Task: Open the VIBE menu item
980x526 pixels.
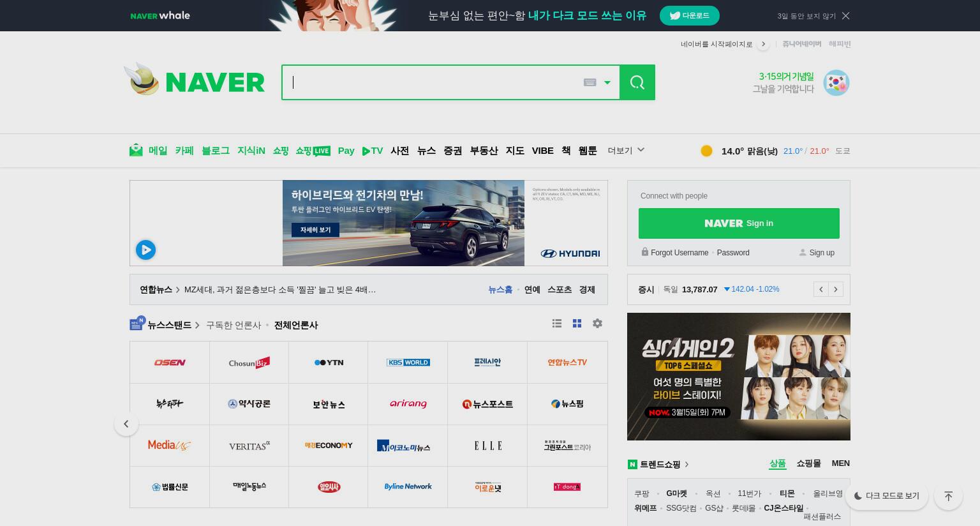Action: tap(543, 151)
